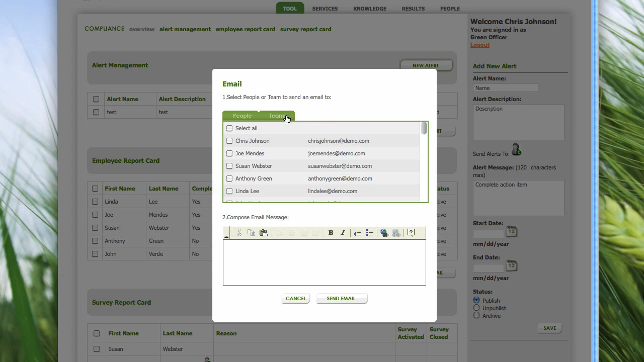Click inside the email message body
Screen dimensions: 644x362
pyautogui.click(x=325, y=262)
